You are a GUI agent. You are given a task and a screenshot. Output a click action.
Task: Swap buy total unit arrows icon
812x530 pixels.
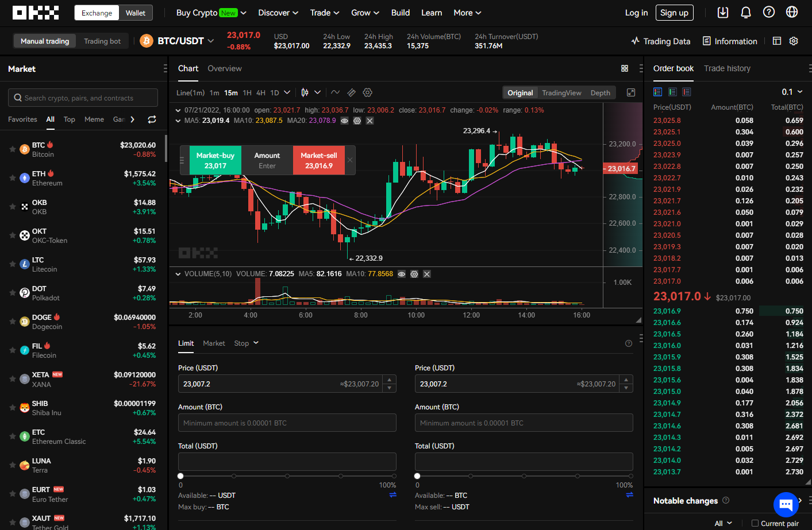click(x=393, y=494)
